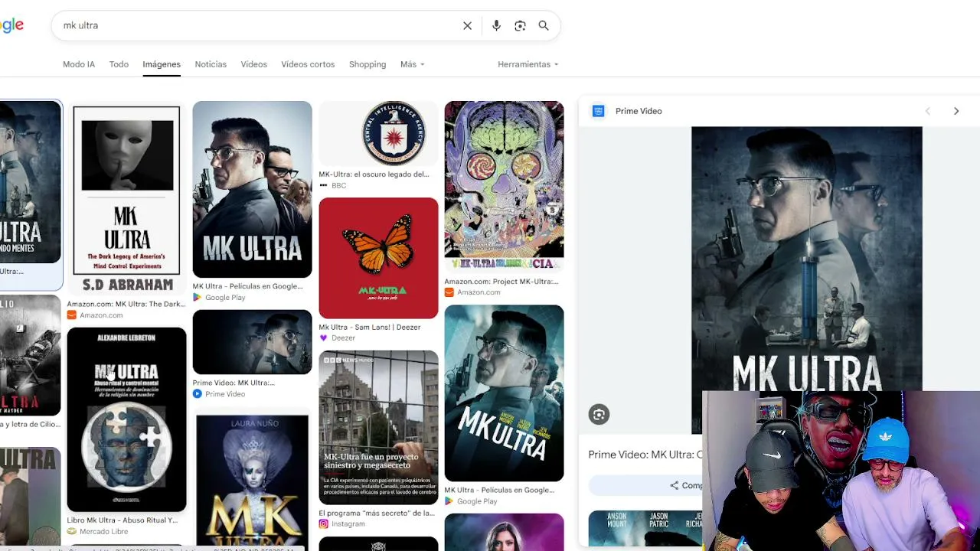Open the MK-Ultra: el oscuro legado del... link

(374, 174)
